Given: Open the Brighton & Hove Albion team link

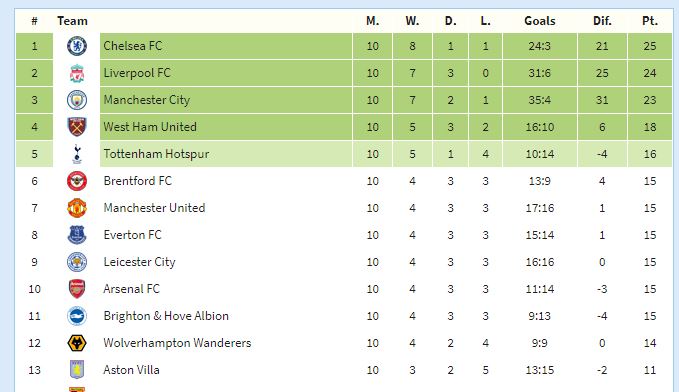Looking at the screenshot, I should [x=166, y=316].
